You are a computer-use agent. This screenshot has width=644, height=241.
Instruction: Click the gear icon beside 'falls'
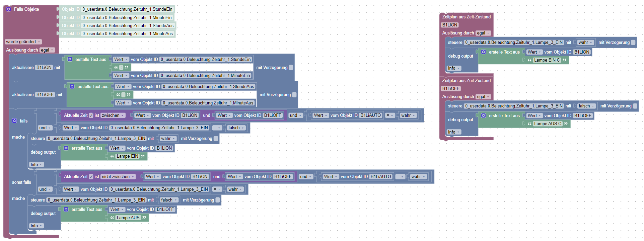coord(14,121)
